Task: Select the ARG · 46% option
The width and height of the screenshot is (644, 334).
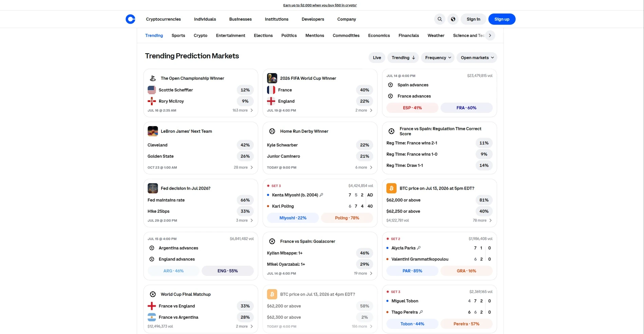Action: click(x=173, y=271)
